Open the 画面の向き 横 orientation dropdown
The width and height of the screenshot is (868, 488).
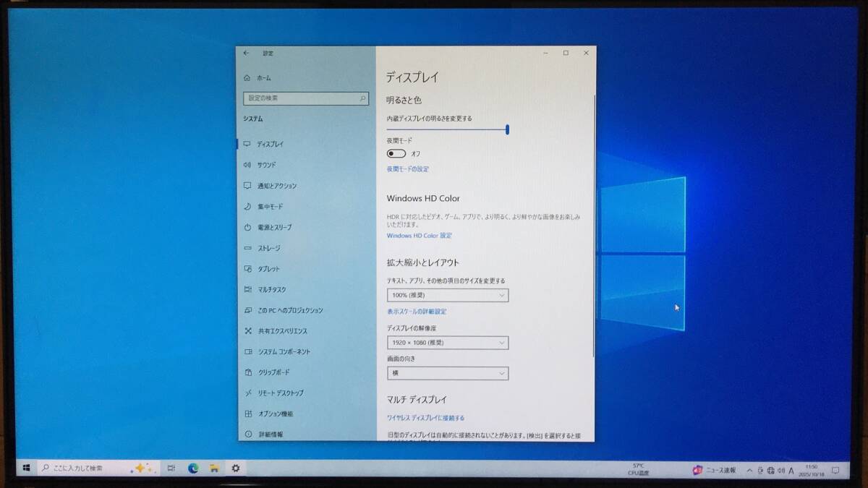coord(448,373)
